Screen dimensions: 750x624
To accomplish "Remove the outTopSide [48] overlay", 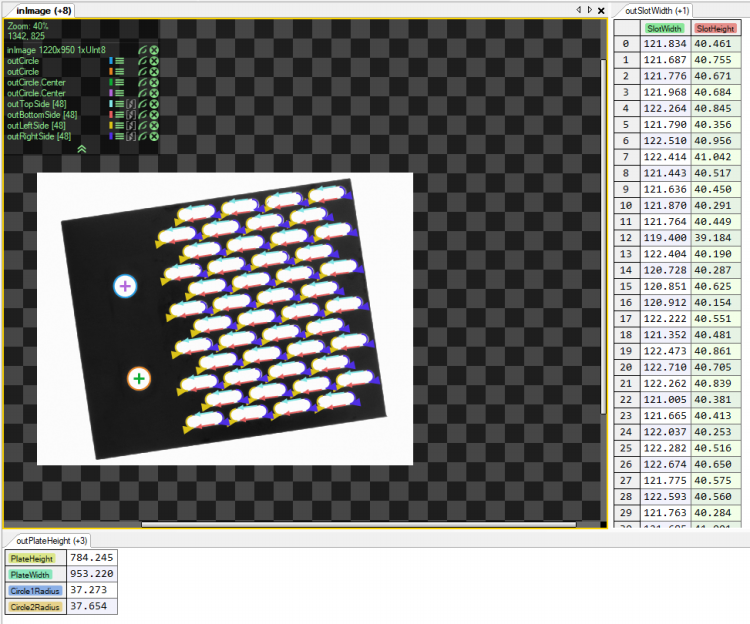I will [155, 104].
